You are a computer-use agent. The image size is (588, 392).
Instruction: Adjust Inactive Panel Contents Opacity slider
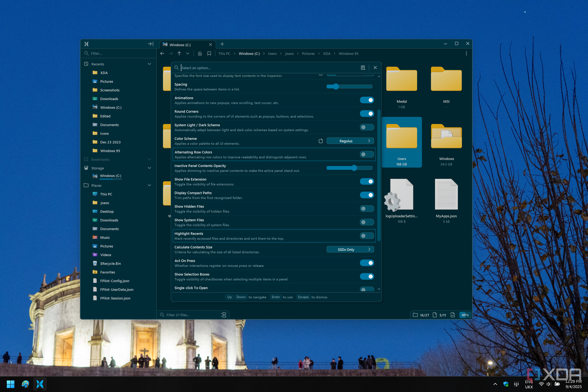pyautogui.click(x=349, y=168)
